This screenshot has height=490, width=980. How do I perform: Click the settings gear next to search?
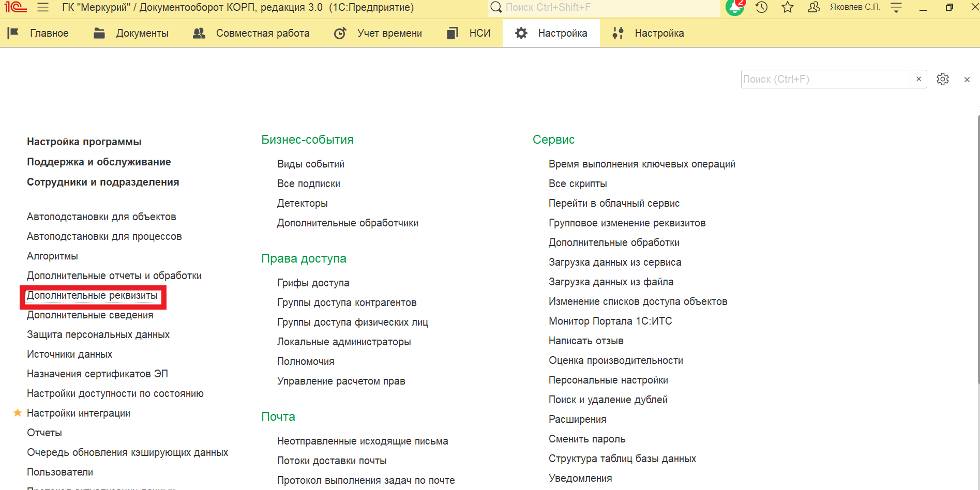(x=942, y=79)
